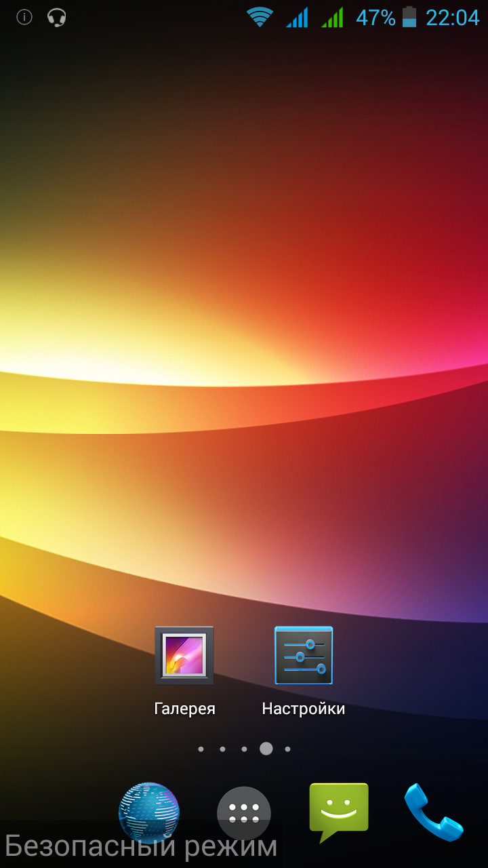
Task: Open the app drawer button
Action: [244, 812]
